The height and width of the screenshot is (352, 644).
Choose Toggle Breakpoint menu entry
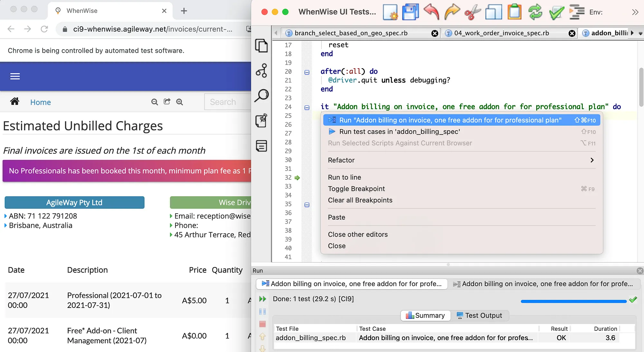[x=462, y=189]
